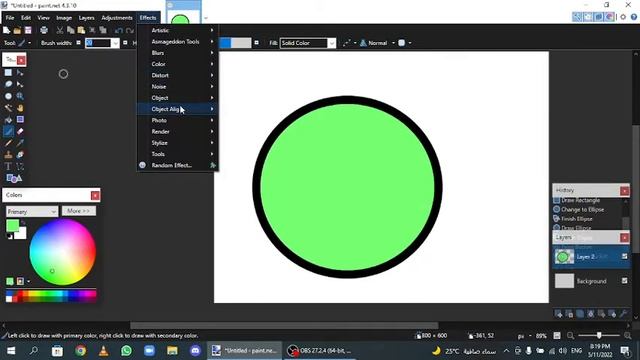
Task: Select the Gradient tool
Action: [20, 120]
